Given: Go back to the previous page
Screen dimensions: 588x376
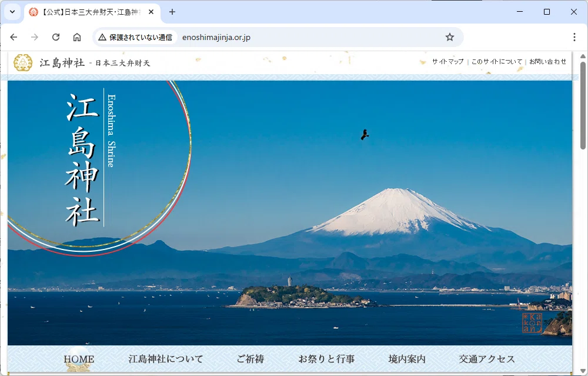Looking at the screenshot, I should (14, 37).
